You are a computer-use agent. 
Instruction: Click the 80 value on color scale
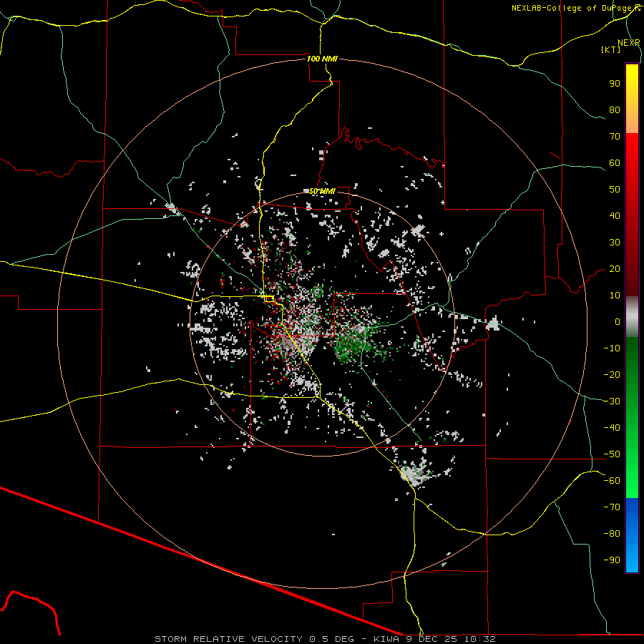tap(615, 109)
